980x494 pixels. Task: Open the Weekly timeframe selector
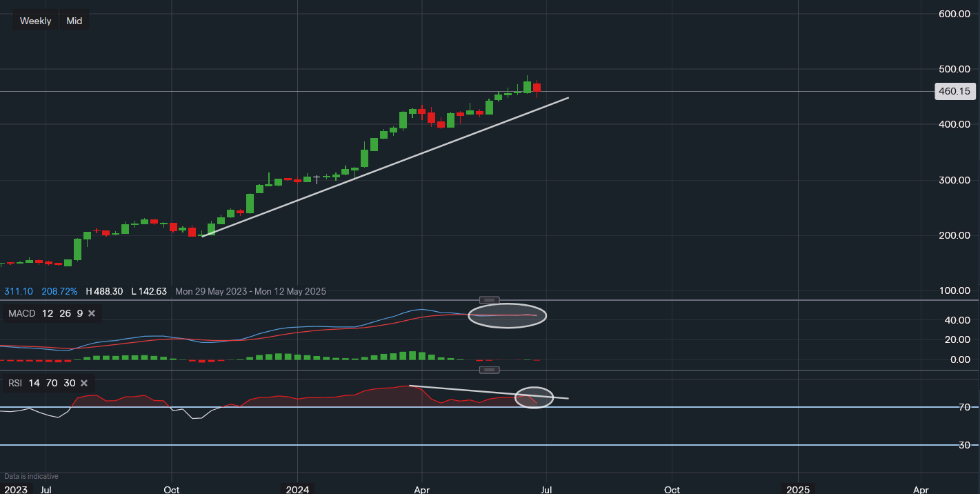35,20
